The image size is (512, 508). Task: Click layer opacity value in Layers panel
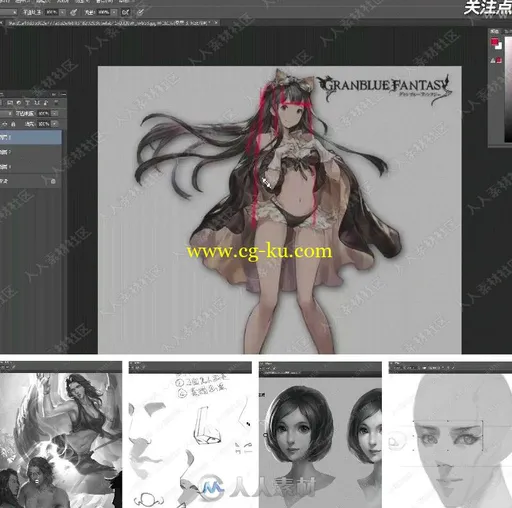coord(43,113)
